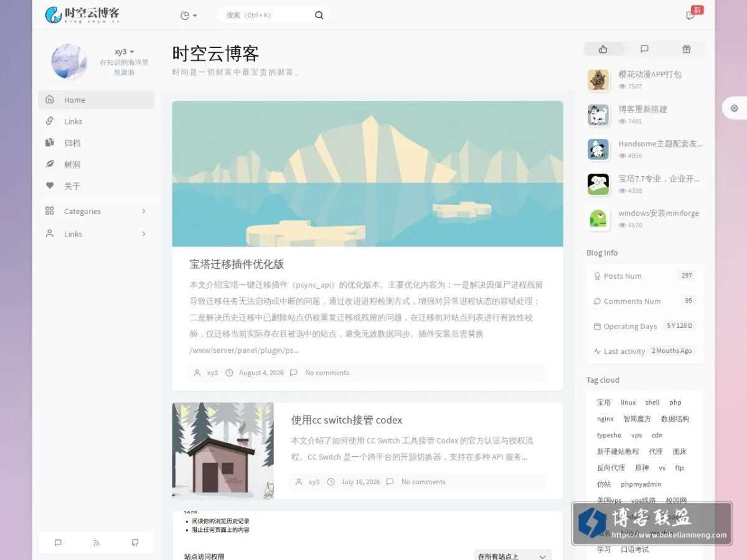Select the nginx tag
The width and height of the screenshot is (747, 560).
pyautogui.click(x=605, y=419)
